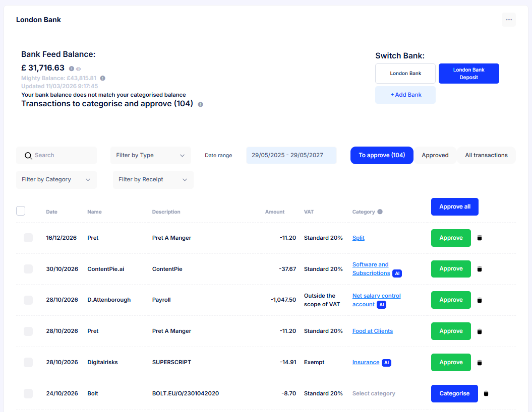532x412 pixels.
Task: Delete the Digitalrisks transaction
Action: (480, 363)
